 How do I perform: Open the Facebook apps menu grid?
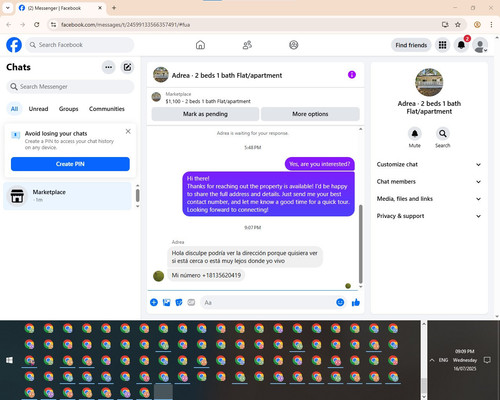tap(442, 45)
